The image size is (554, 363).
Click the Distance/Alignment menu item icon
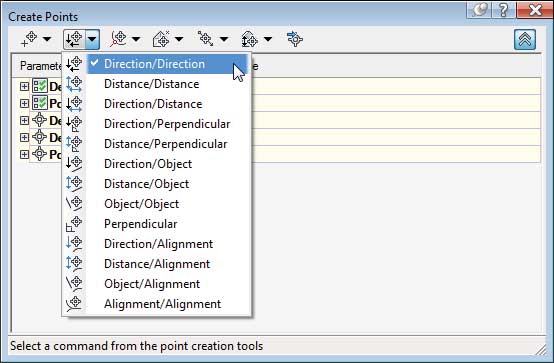click(x=74, y=264)
